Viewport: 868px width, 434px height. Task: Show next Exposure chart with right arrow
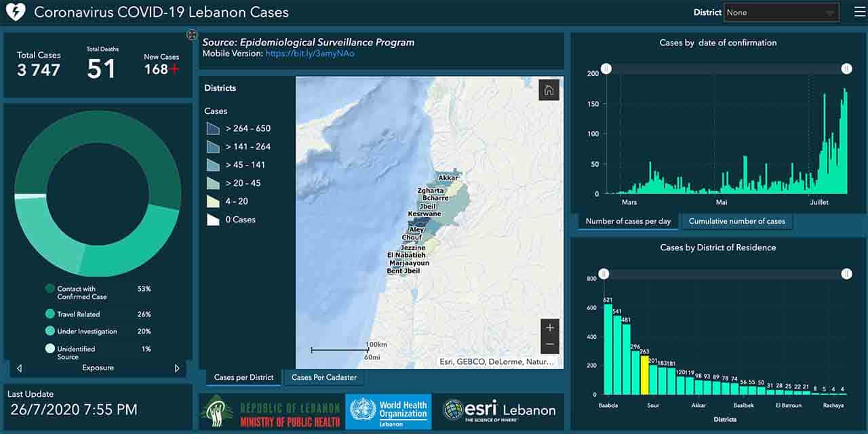177,368
